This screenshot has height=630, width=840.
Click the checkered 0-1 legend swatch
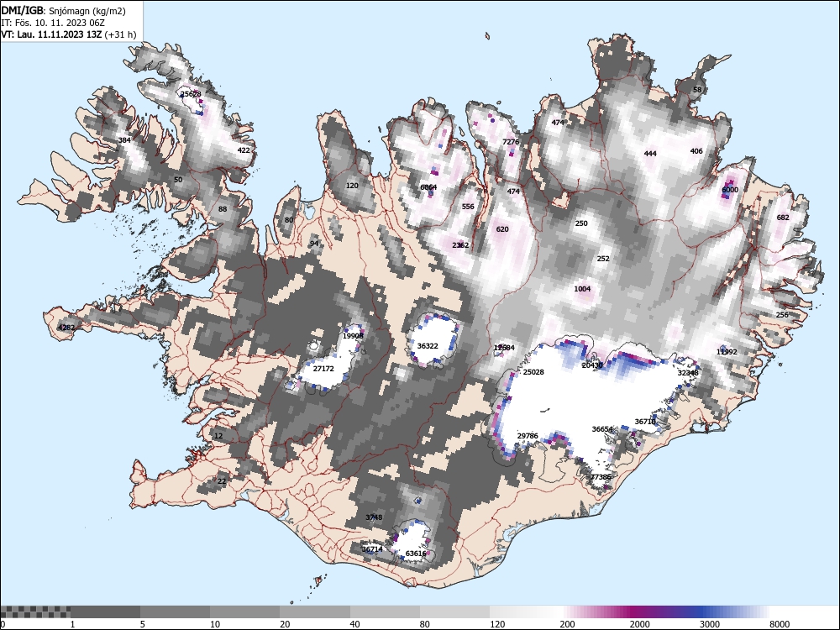click(x=35, y=612)
